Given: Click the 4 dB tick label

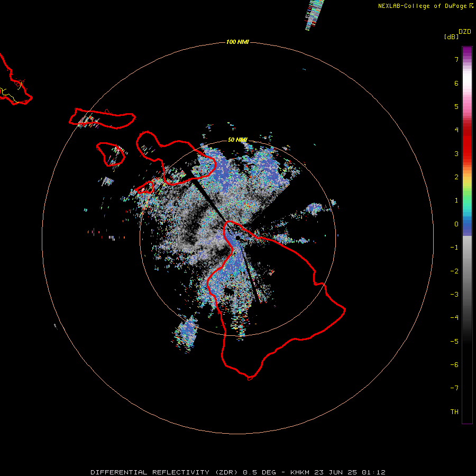Looking at the screenshot, I should tap(456, 130).
